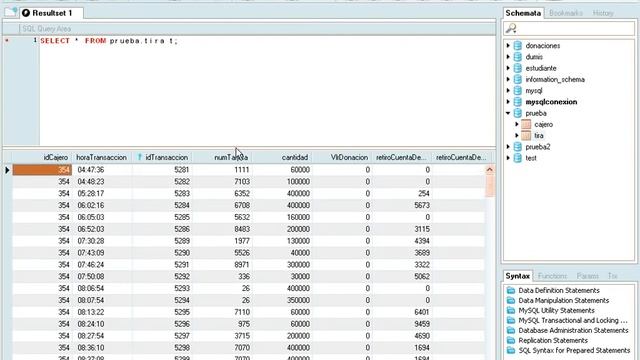Select the mysql database icon
The width and height of the screenshot is (640, 360).
point(518,91)
